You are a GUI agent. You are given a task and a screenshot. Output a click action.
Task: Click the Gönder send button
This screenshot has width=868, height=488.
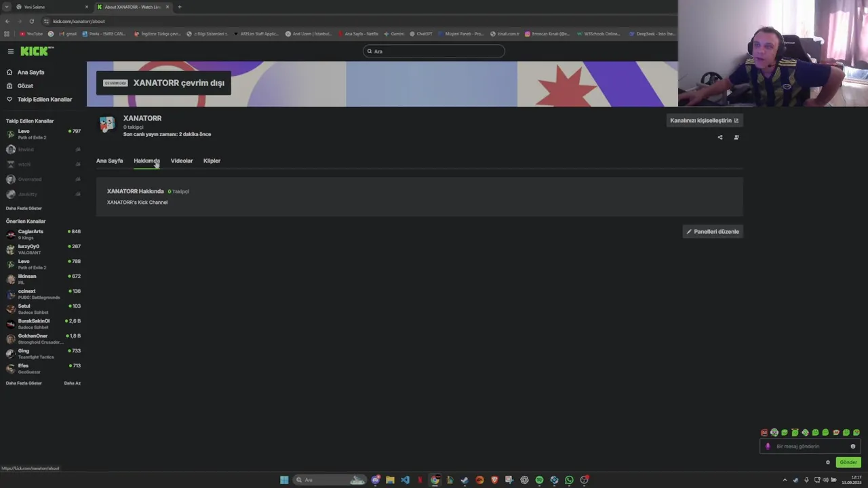click(848, 462)
